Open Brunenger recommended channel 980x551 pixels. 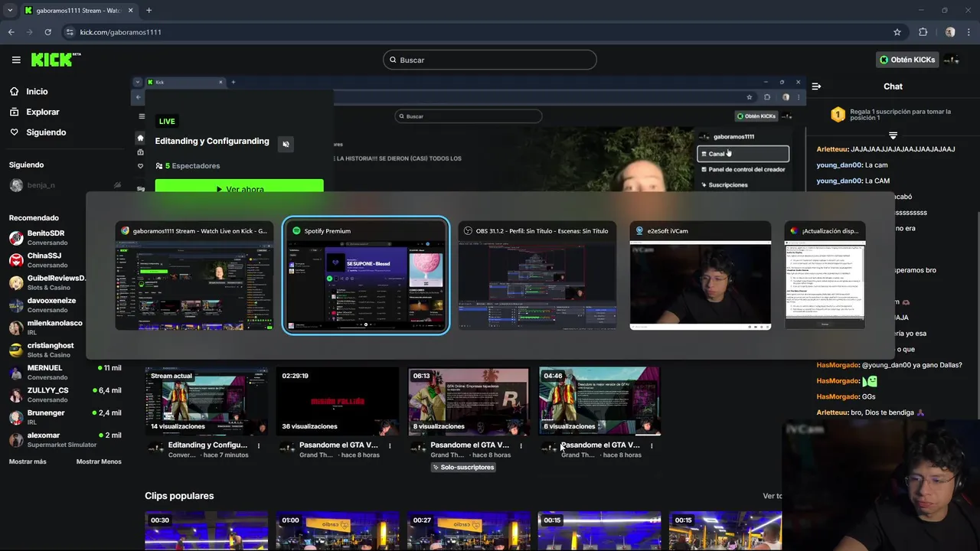pyautogui.click(x=65, y=417)
